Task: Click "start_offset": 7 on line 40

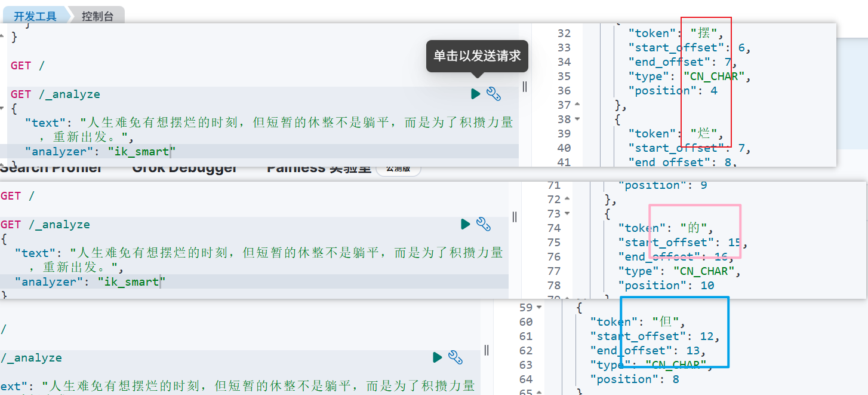Action: [x=690, y=148]
